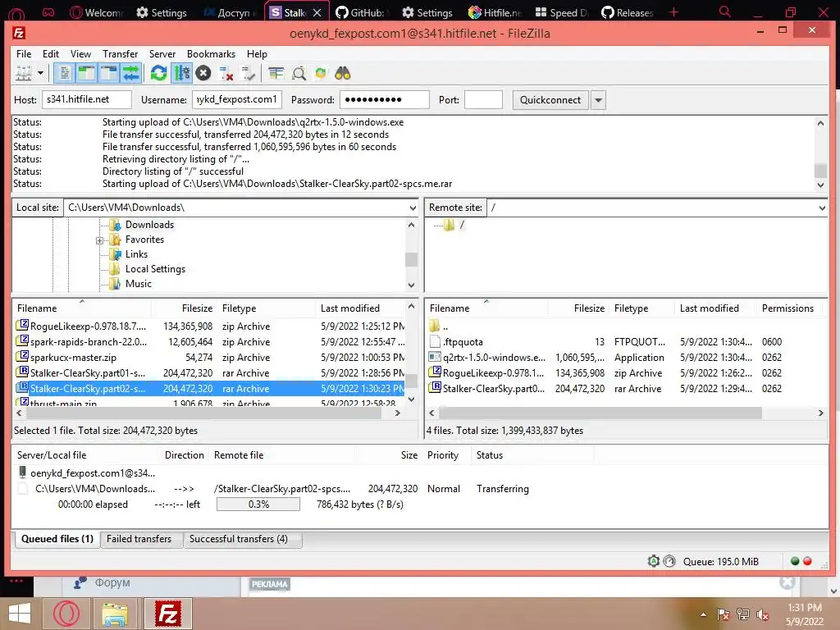Image resolution: width=840 pixels, height=630 pixels.
Task: Sort local files by Last modified column
Action: 349,308
